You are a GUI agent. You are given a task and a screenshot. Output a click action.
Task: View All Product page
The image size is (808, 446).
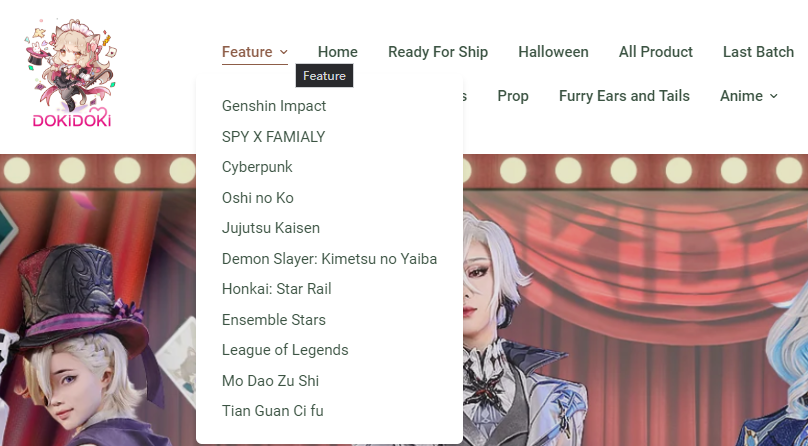click(655, 52)
